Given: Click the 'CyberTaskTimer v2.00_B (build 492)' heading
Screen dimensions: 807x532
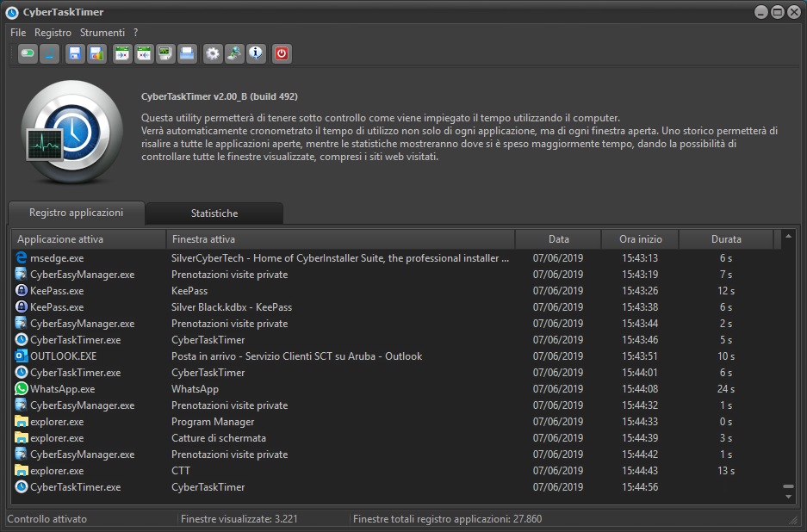Looking at the screenshot, I should [x=220, y=96].
